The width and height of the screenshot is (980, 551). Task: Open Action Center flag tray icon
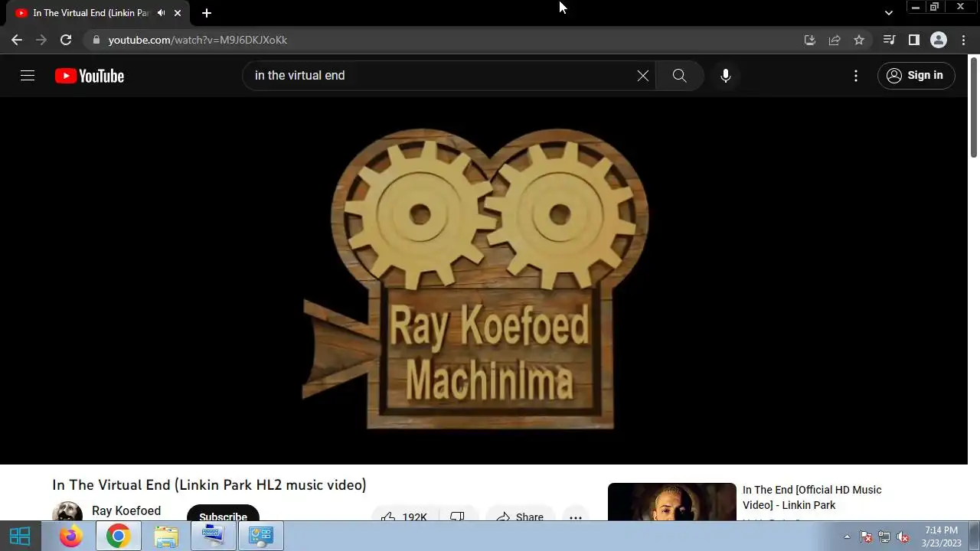866,536
